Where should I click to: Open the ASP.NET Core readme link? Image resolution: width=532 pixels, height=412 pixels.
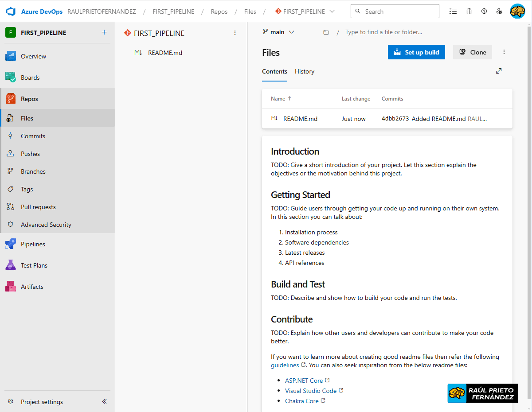tap(304, 381)
